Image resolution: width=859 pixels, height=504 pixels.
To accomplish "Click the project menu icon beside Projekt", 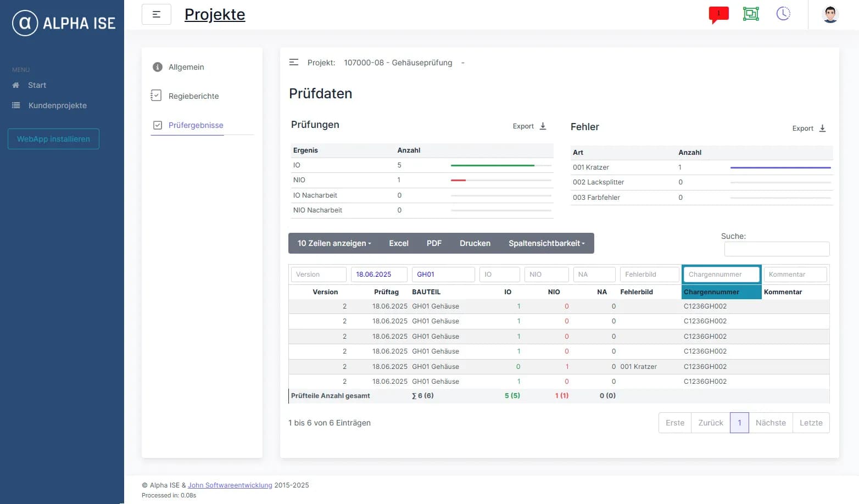I will [x=294, y=63].
